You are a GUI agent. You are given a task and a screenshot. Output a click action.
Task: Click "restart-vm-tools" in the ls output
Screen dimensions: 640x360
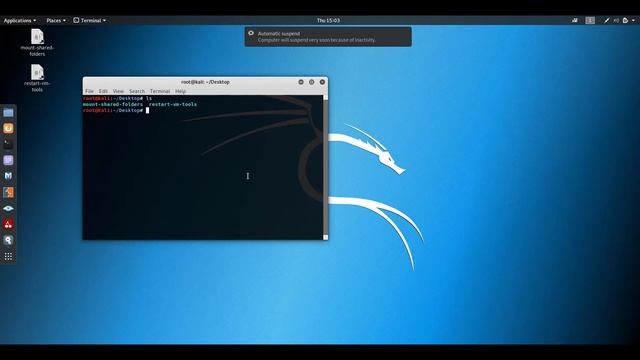(x=173, y=104)
